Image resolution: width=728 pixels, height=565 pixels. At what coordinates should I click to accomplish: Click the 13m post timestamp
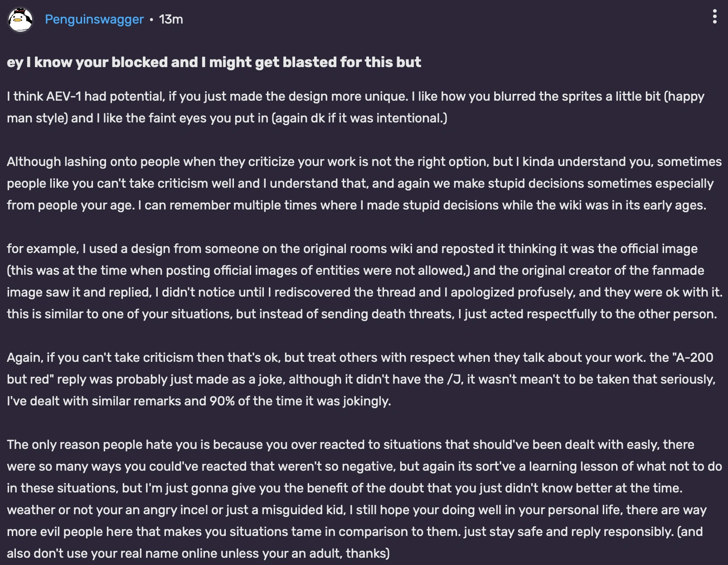pos(171,19)
